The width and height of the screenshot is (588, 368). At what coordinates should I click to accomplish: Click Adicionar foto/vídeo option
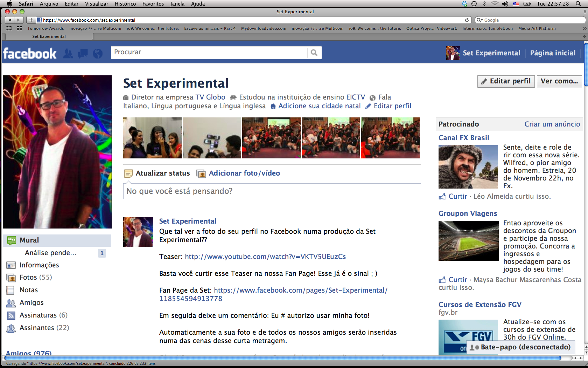[244, 173]
